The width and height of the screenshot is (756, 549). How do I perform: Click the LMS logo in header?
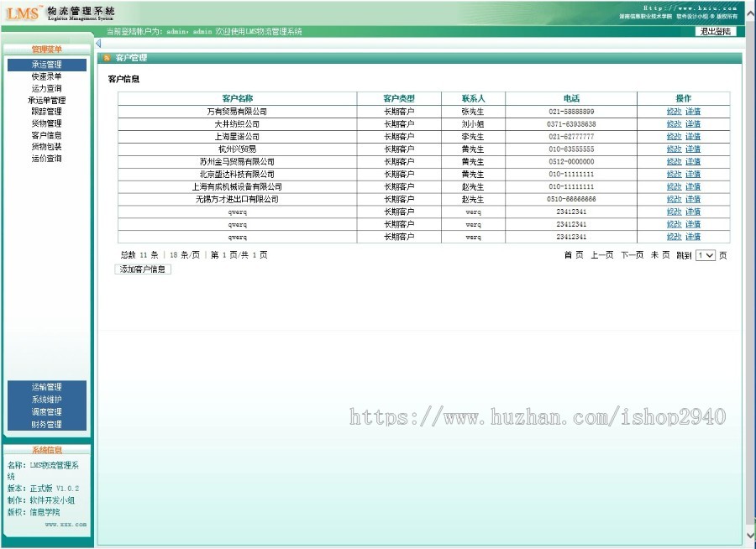(22, 13)
